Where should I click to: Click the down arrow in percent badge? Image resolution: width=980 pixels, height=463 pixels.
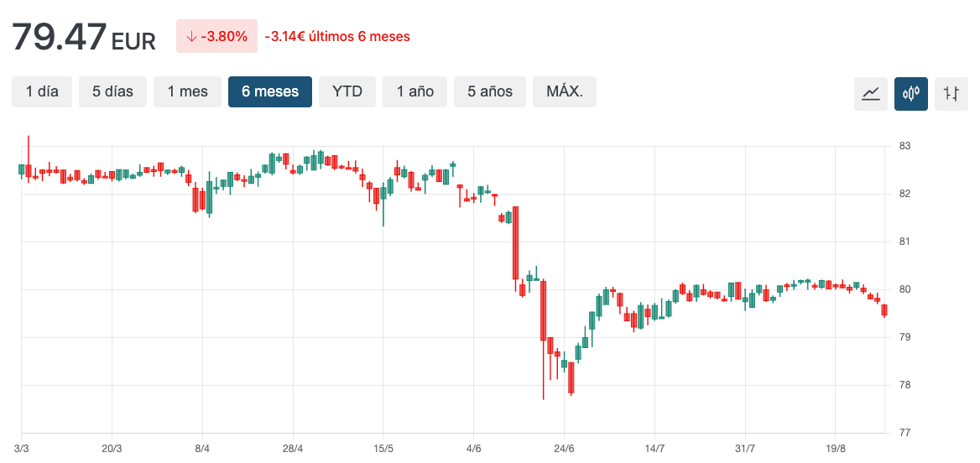(x=191, y=37)
